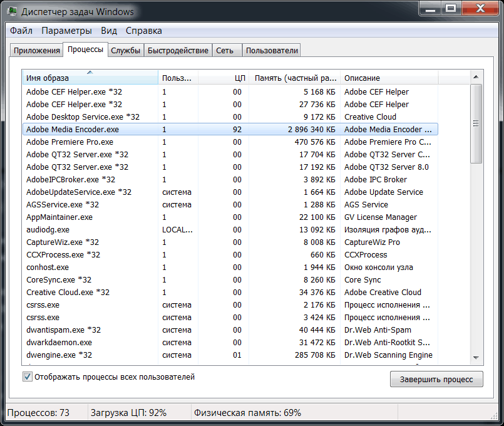Switch to the Приложения tab
The image size is (504, 426).
point(36,51)
